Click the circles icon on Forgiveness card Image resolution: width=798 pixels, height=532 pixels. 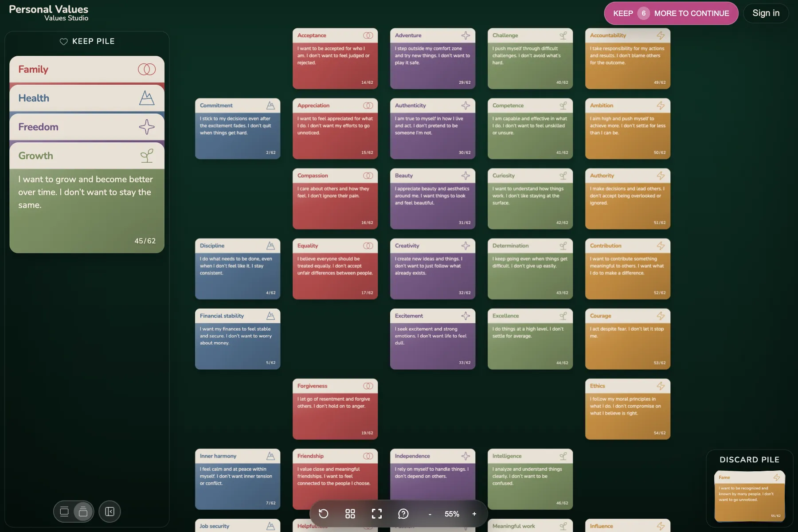[x=368, y=386]
